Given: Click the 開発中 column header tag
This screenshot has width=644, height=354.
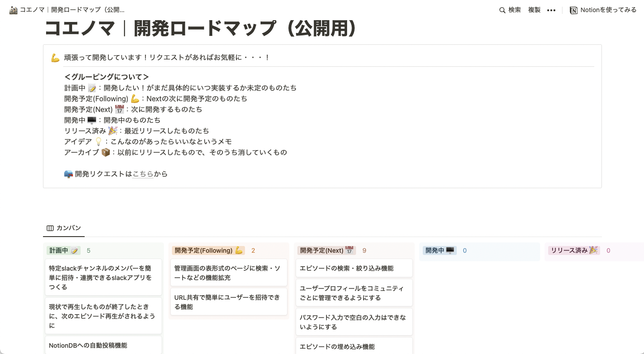Looking at the screenshot, I should coord(439,250).
